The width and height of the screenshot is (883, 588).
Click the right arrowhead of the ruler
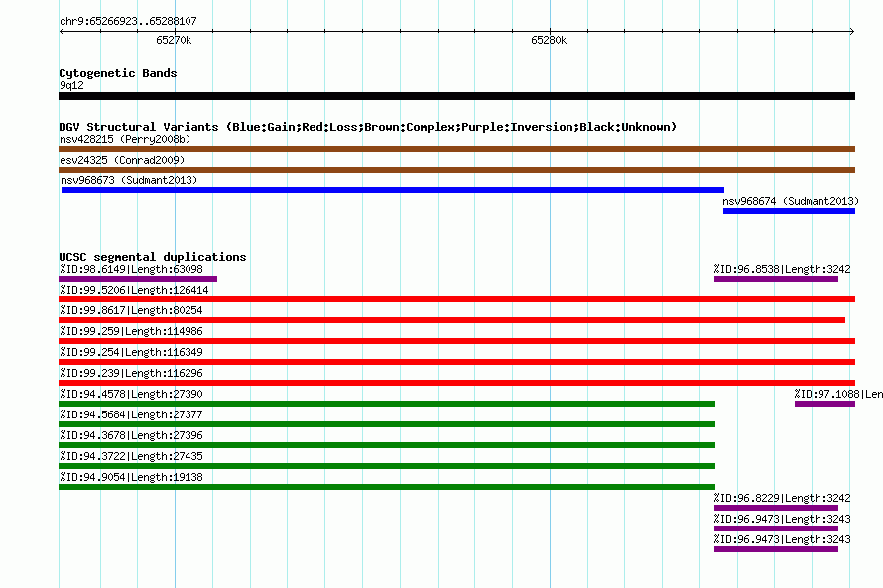(x=852, y=32)
